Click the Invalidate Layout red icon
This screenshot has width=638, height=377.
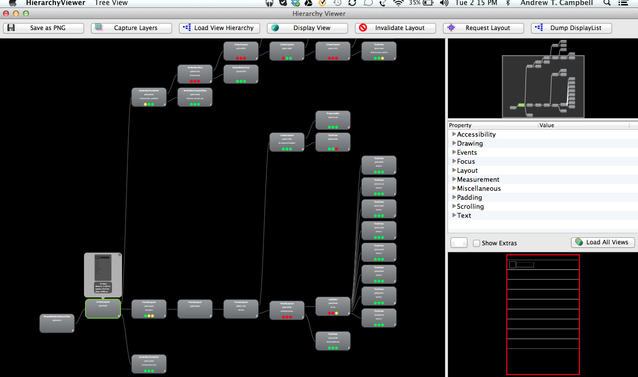point(363,28)
